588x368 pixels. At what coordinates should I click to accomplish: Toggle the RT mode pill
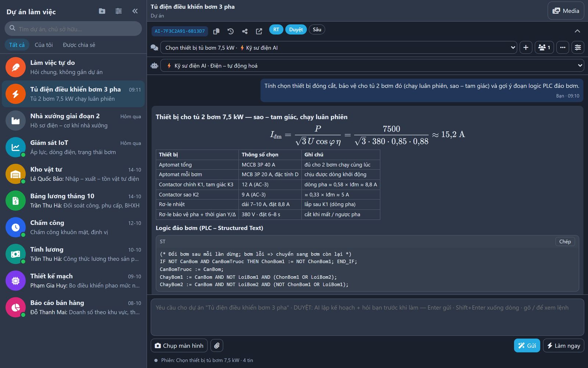276,29
